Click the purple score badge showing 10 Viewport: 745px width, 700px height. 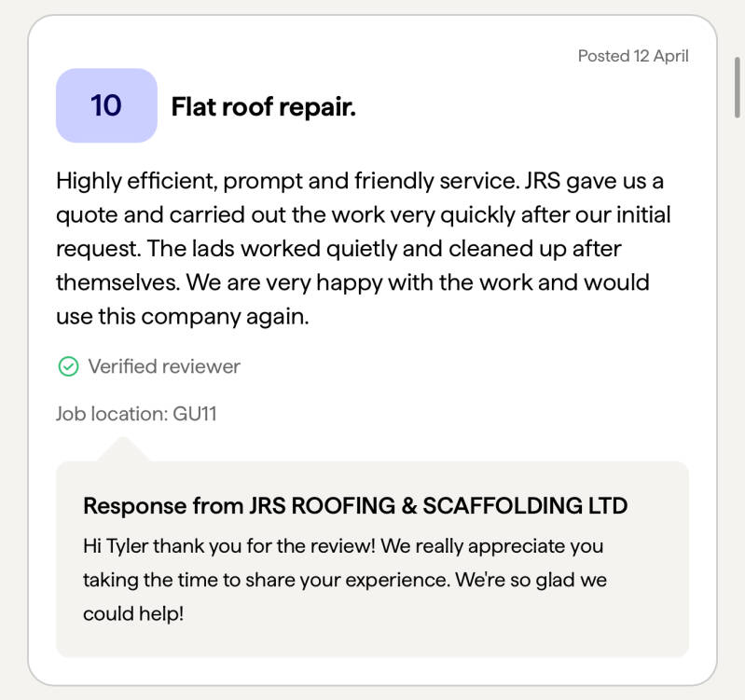(x=106, y=105)
